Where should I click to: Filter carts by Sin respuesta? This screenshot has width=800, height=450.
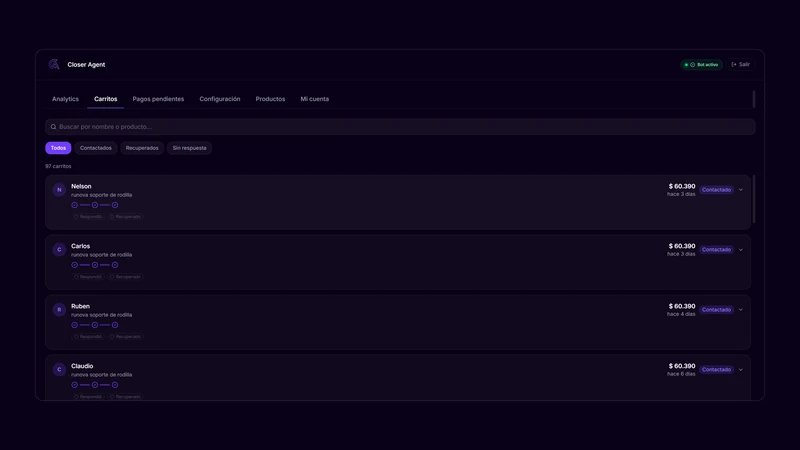[189, 148]
